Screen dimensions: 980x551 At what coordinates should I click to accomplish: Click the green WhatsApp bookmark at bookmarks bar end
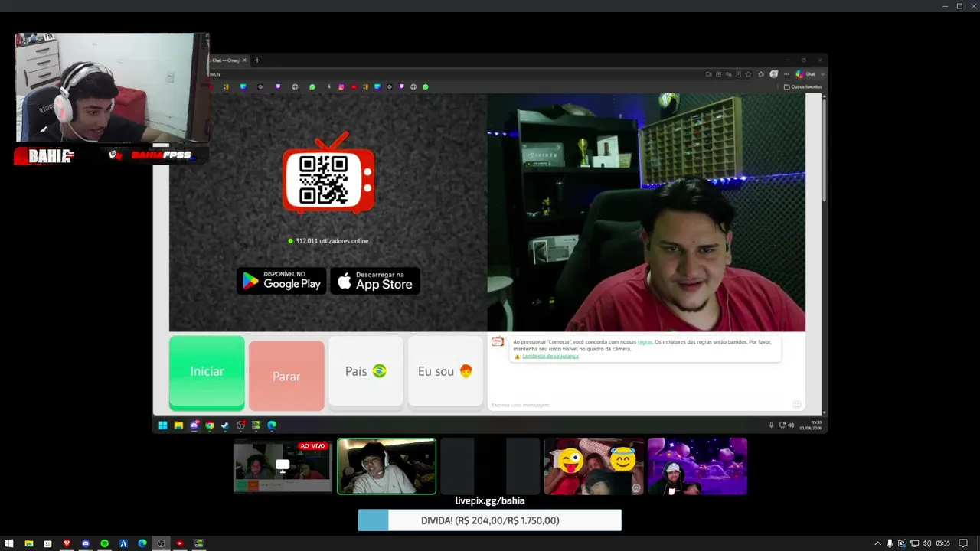click(426, 87)
